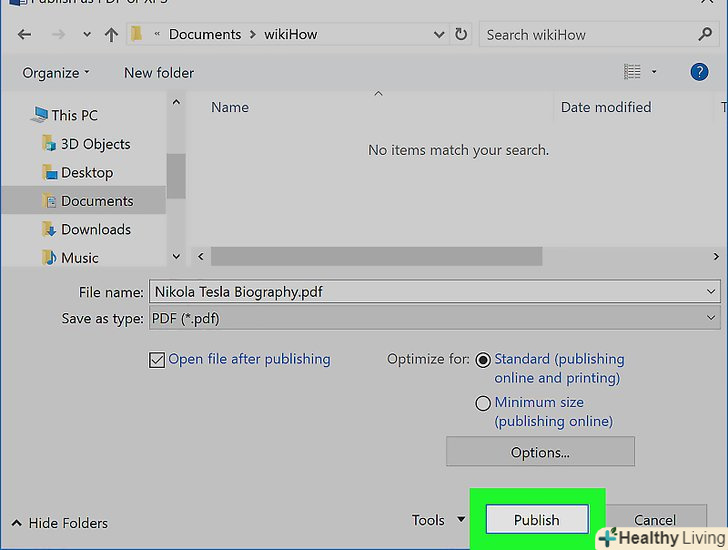Open the Options... button
This screenshot has width=728, height=550.
point(540,452)
